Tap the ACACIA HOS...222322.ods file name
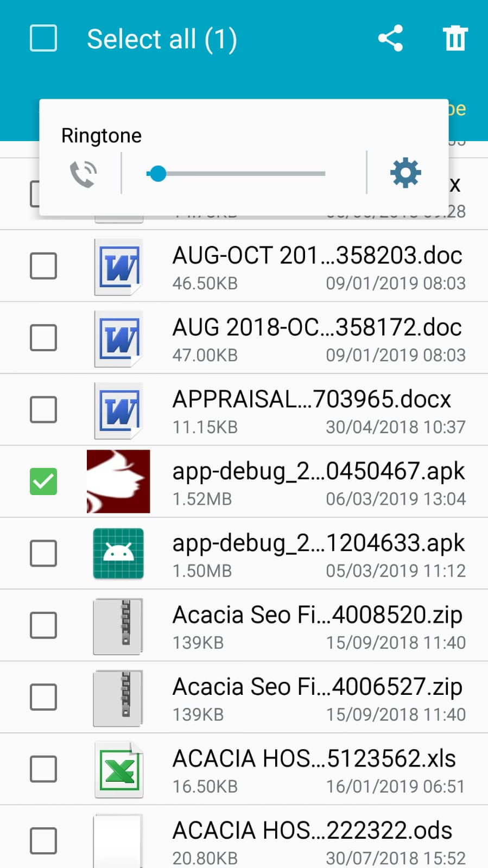488x868 pixels. [x=312, y=831]
